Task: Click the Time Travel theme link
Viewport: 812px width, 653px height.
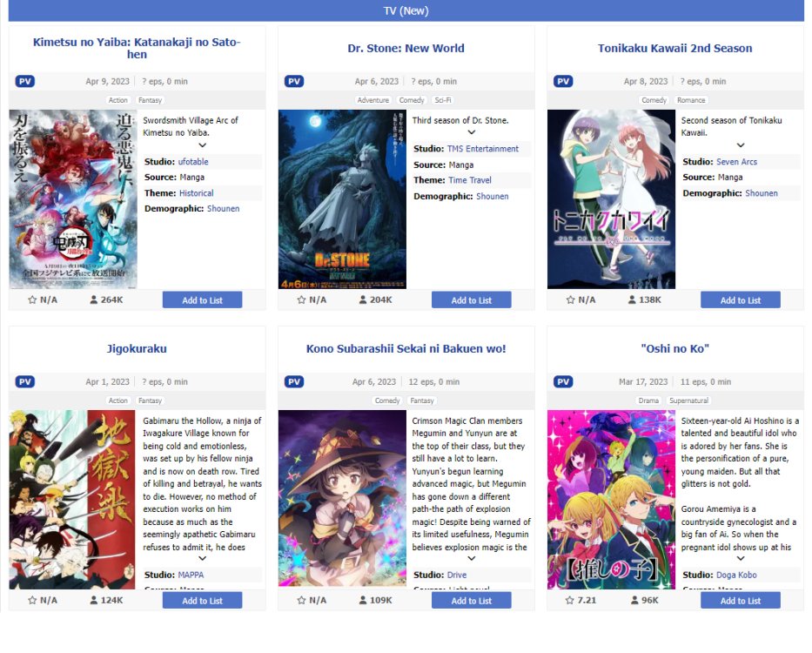Action: 470,180
